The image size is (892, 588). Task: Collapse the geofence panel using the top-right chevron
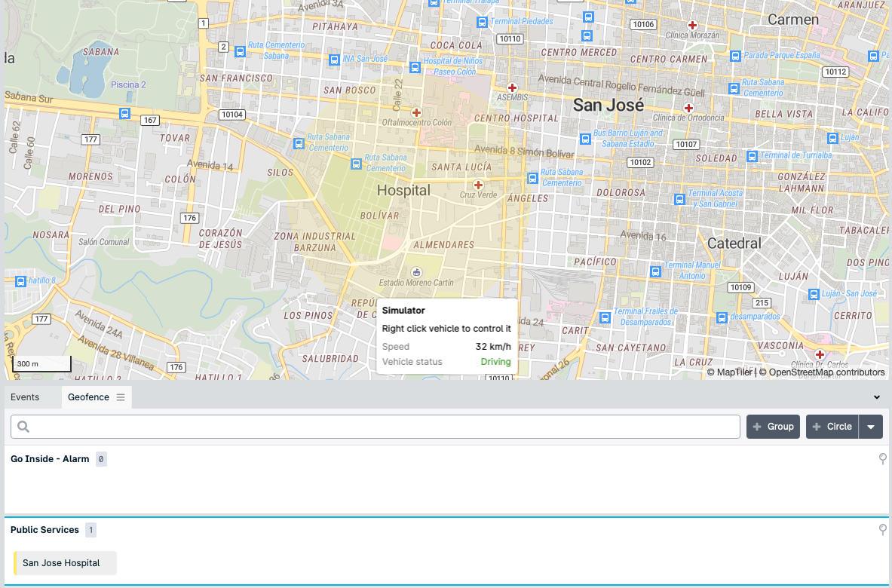click(875, 397)
